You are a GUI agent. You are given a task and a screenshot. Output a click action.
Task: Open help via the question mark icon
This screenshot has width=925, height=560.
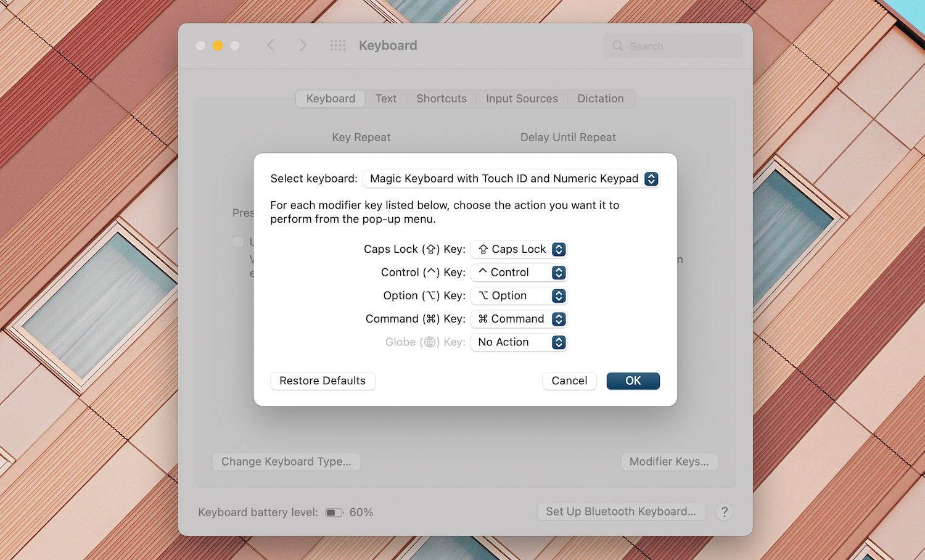pos(724,512)
